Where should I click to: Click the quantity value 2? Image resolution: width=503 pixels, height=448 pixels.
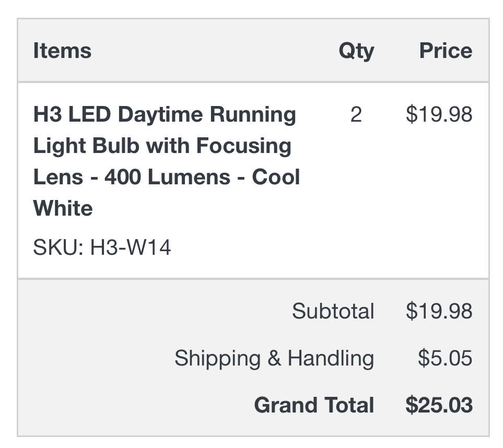click(356, 114)
